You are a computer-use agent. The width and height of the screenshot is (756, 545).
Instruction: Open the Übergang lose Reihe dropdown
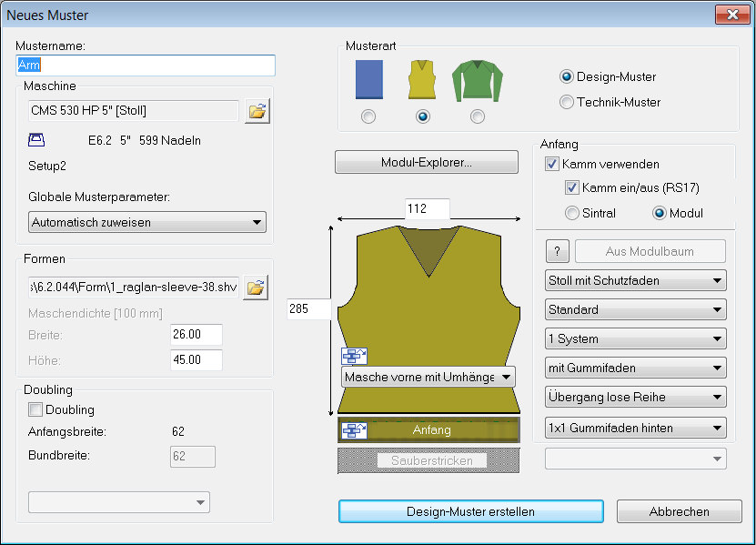[x=635, y=398]
